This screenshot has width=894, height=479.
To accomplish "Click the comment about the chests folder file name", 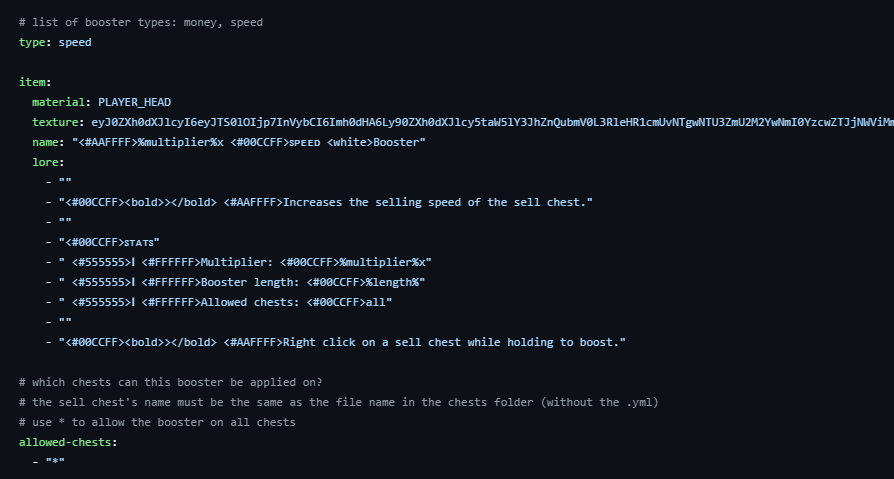I will point(340,402).
